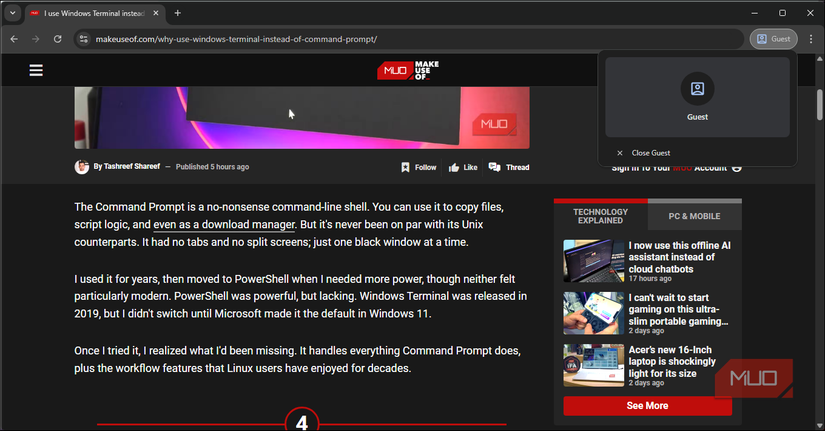
Task: Click the author's avatar photo
Action: [82, 167]
